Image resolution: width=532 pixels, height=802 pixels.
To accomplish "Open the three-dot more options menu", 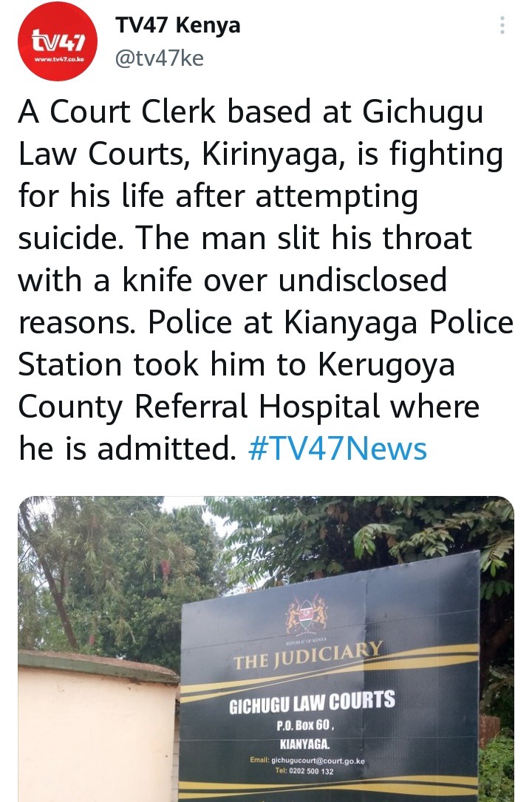I will coord(502,25).
